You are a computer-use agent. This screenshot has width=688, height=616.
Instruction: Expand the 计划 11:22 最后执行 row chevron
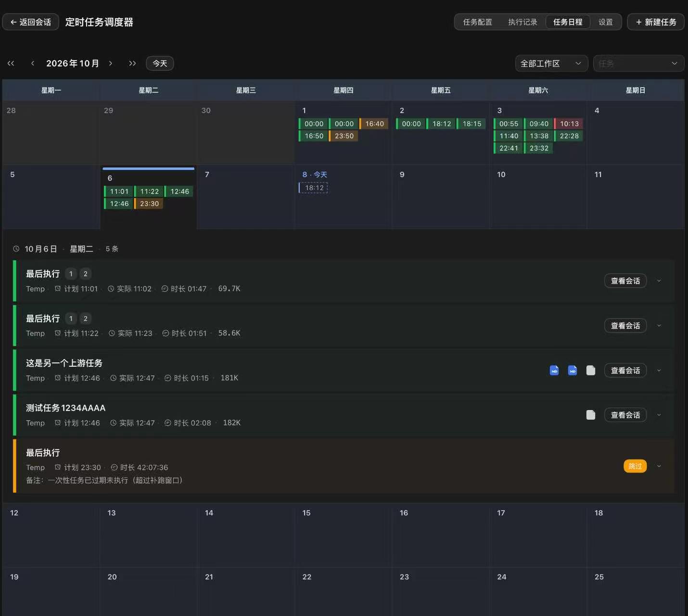(x=659, y=326)
